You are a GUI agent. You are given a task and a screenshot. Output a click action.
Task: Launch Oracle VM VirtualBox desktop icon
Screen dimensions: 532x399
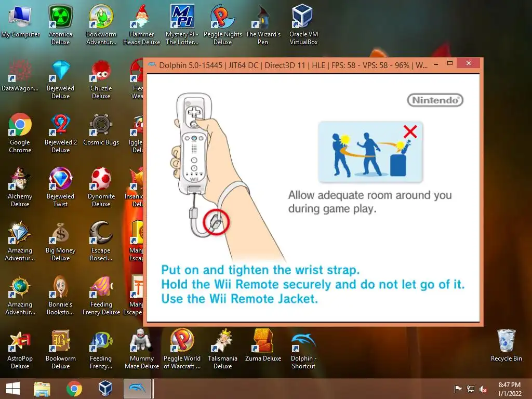[303, 24]
